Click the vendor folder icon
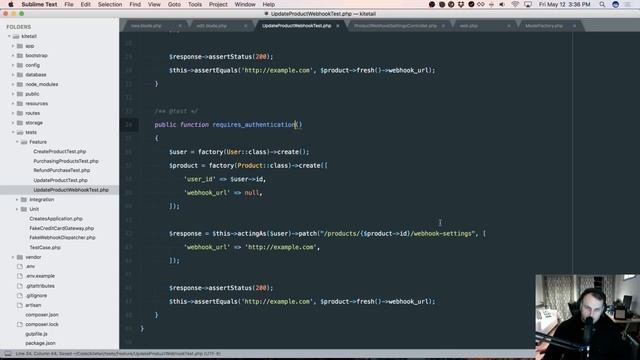The height and width of the screenshot is (360, 640). point(20,257)
